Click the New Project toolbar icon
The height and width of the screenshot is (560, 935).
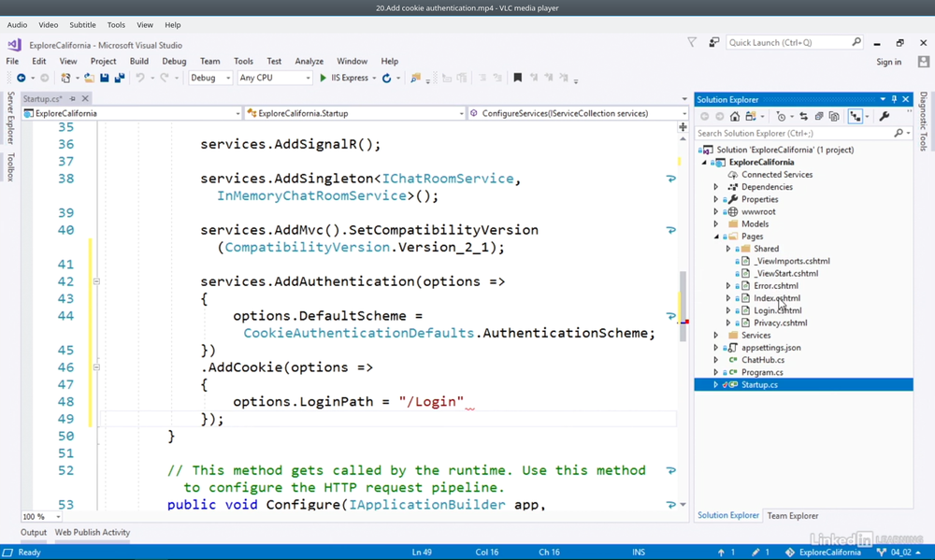[65, 79]
